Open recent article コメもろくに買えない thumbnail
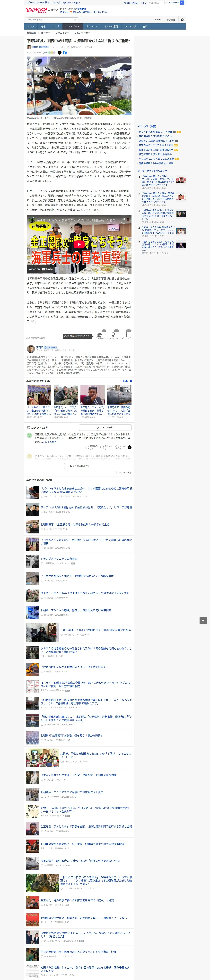210x980 pixels. [39, 395]
